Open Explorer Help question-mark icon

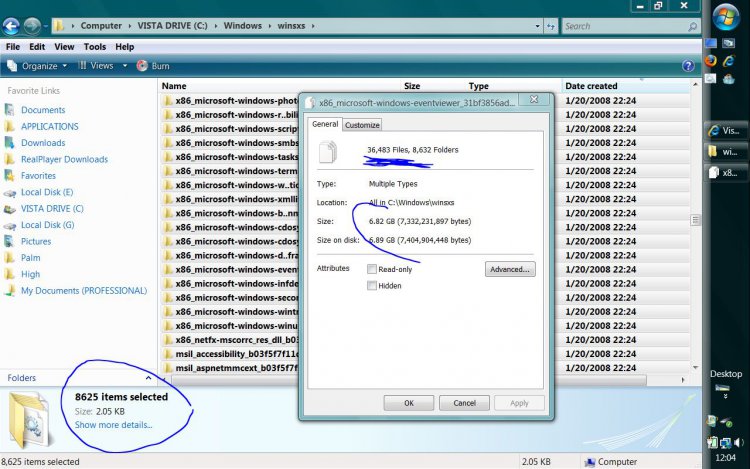[x=688, y=66]
